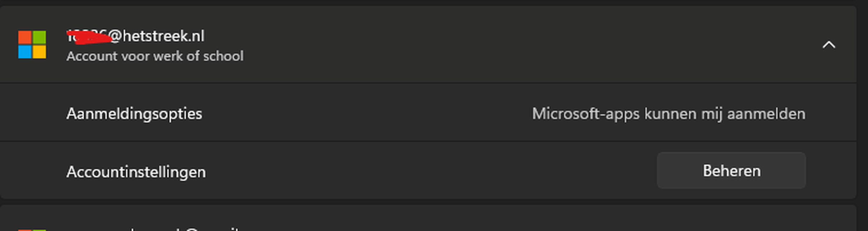
Task: Click the partially visible Microsoft logo at bottom
Action: 32,230
